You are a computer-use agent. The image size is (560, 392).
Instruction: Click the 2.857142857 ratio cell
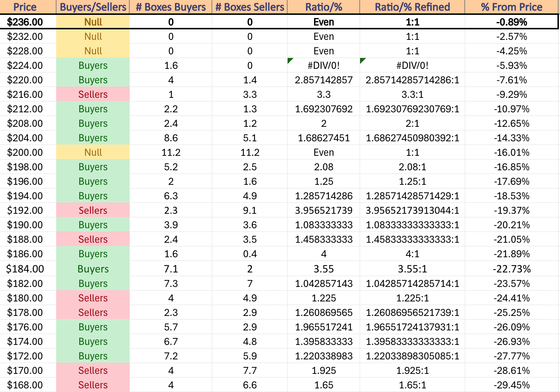point(323,80)
